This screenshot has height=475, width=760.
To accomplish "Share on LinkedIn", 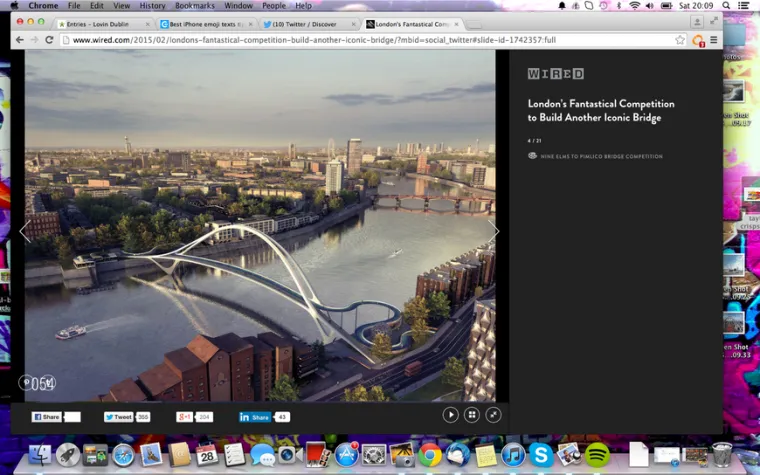I will pyautogui.click(x=255, y=417).
